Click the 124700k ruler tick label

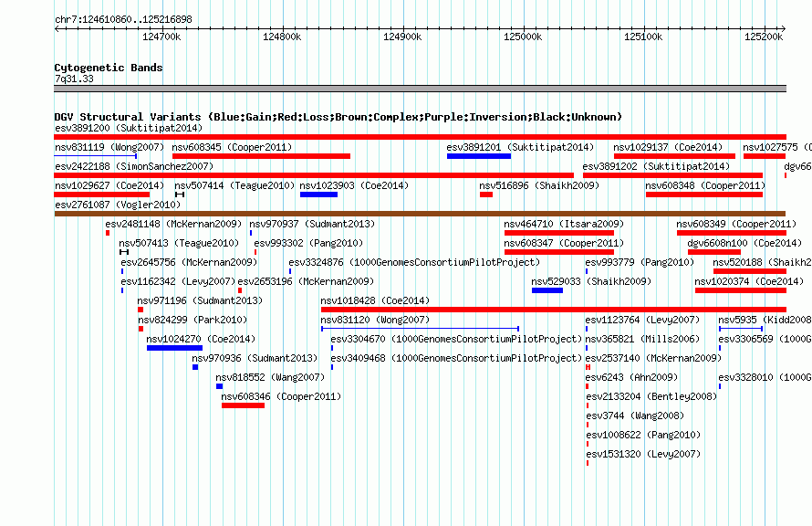161,37
